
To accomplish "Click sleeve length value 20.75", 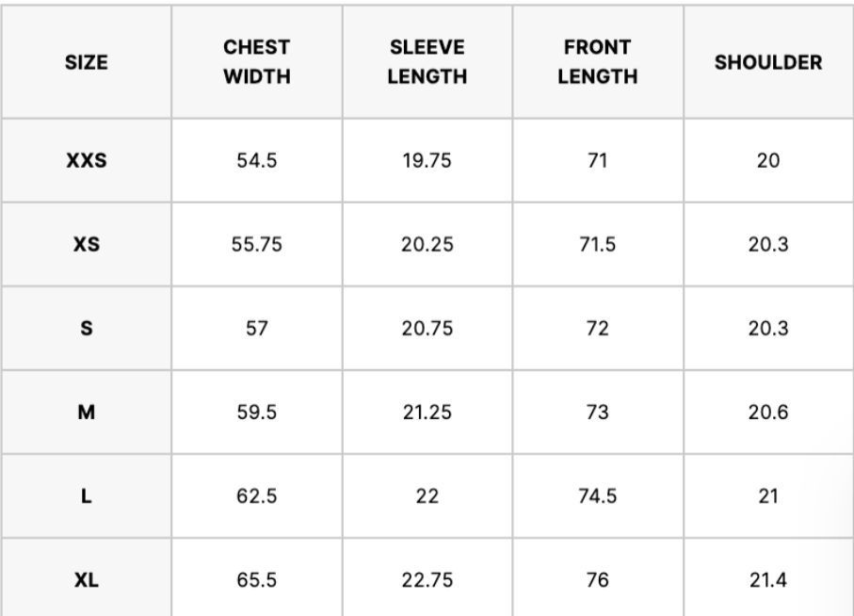I will [427, 330].
